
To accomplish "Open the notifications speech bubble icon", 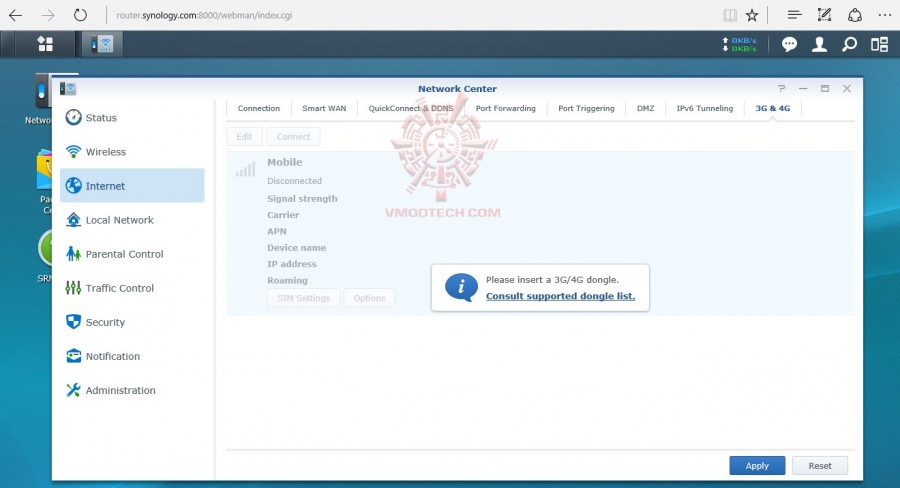I will 789,45.
